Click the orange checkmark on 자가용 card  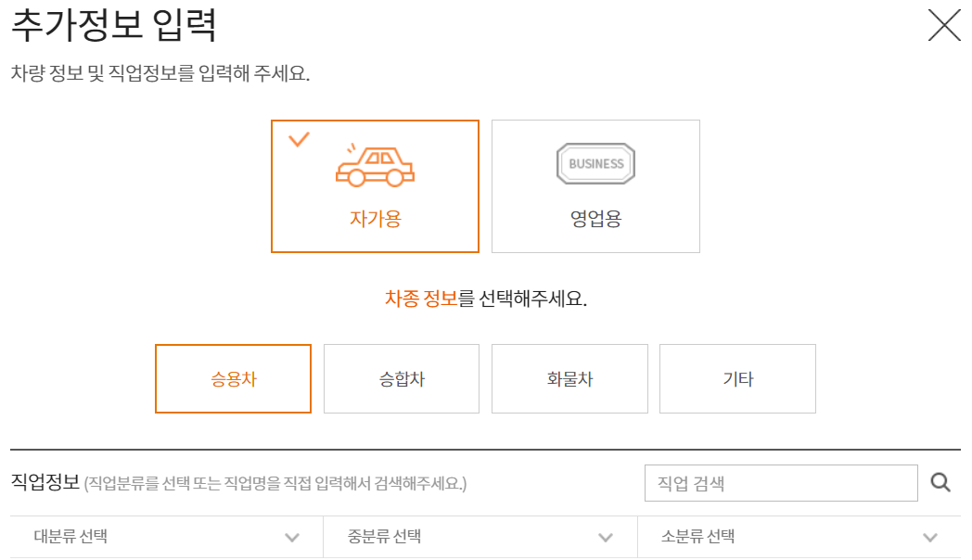coord(299,140)
